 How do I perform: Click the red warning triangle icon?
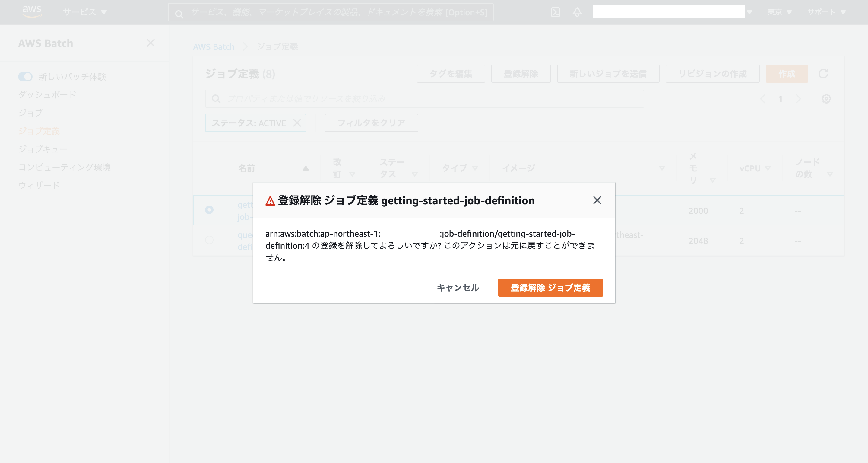pos(270,201)
